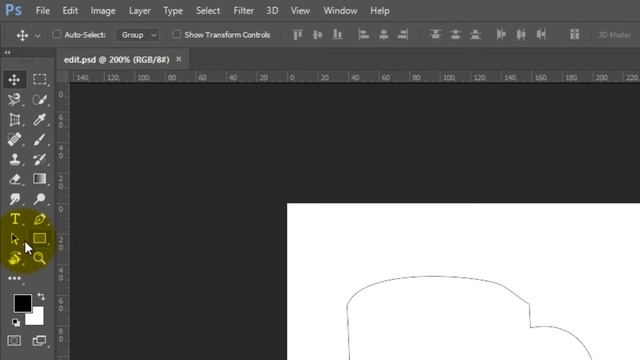Open the Type menu
The image size is (640, 360).
173,11
